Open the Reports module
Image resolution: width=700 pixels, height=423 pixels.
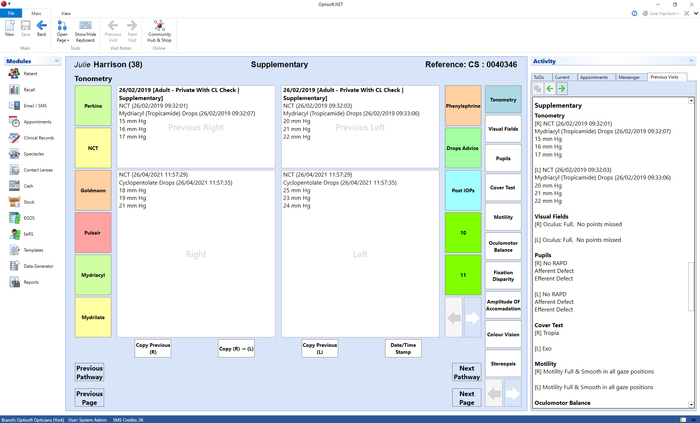click(x=24, y=282)
